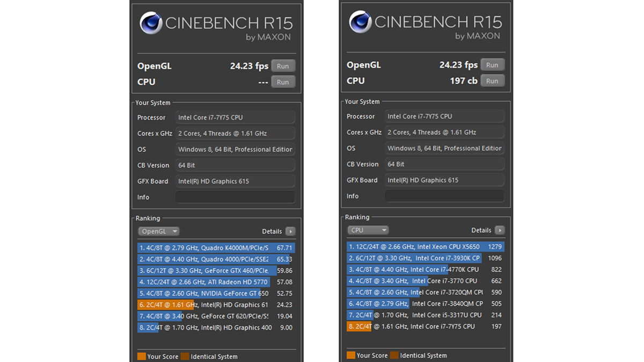
Task: Click CB Version 64 Bit field in left window
Action: click(x=235, y=165)
